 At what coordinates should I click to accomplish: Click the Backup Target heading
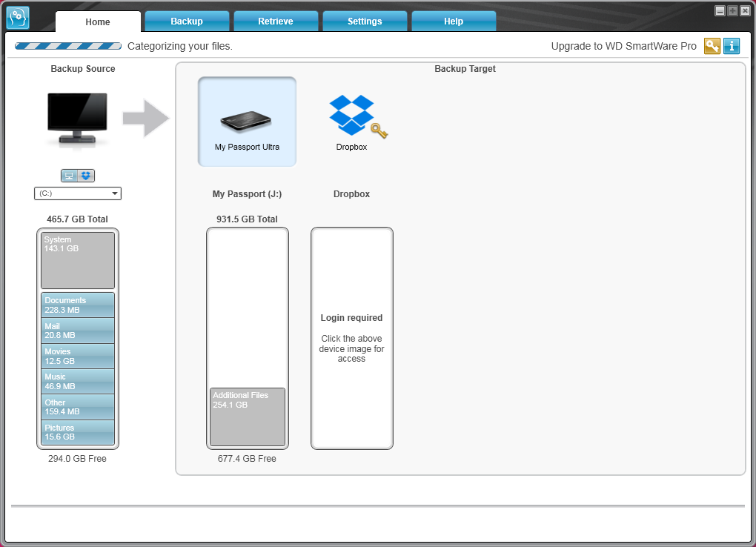(x=465, y=68)
